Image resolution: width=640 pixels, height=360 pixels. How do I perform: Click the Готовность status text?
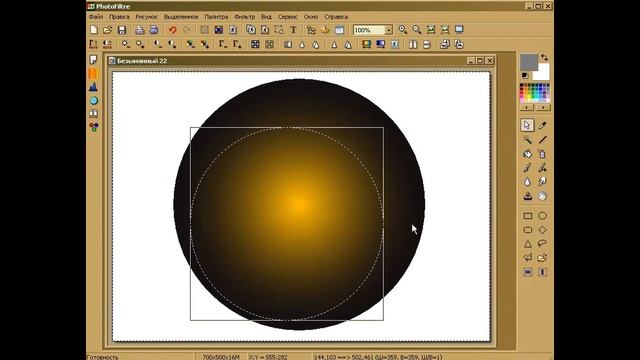[103, 357]
